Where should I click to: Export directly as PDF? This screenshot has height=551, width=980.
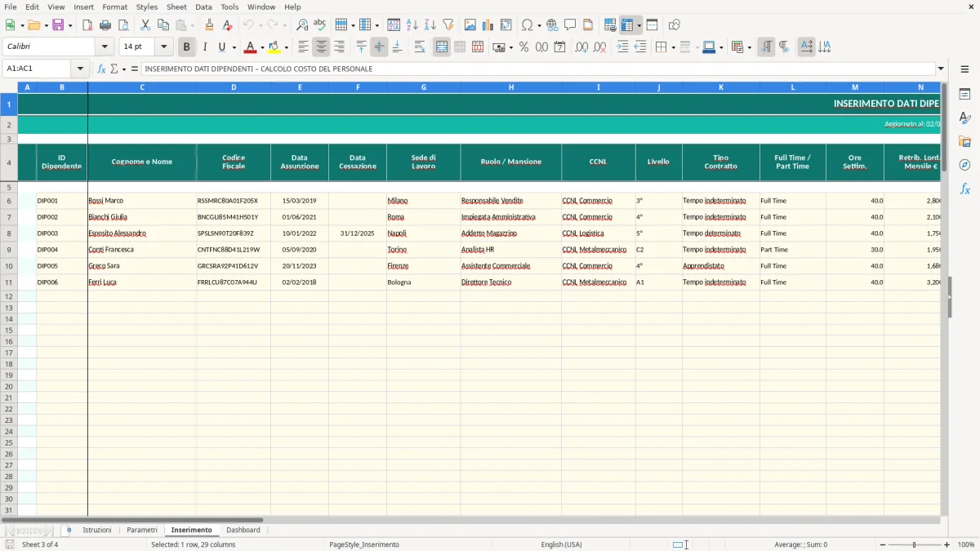click(87, 25)
